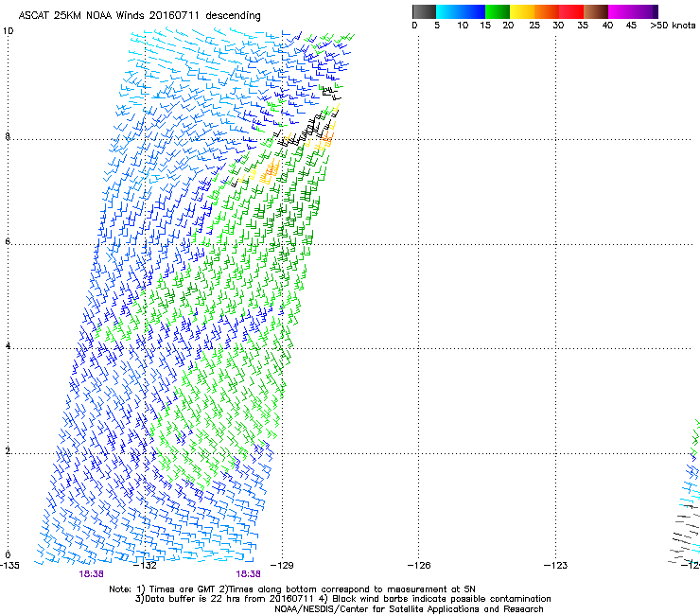This screenshot has height=615, width=700.
Task: Click longitude label -126 on bottom axis
Action: (419, 566)
